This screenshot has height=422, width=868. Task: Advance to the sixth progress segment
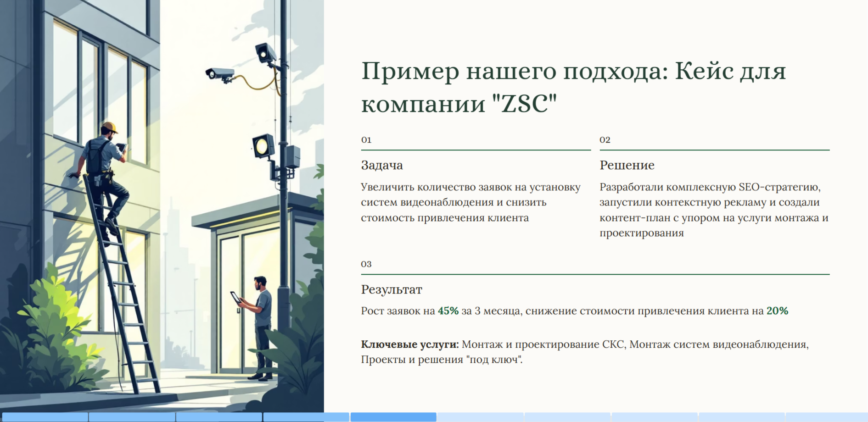tap(481, 417)
